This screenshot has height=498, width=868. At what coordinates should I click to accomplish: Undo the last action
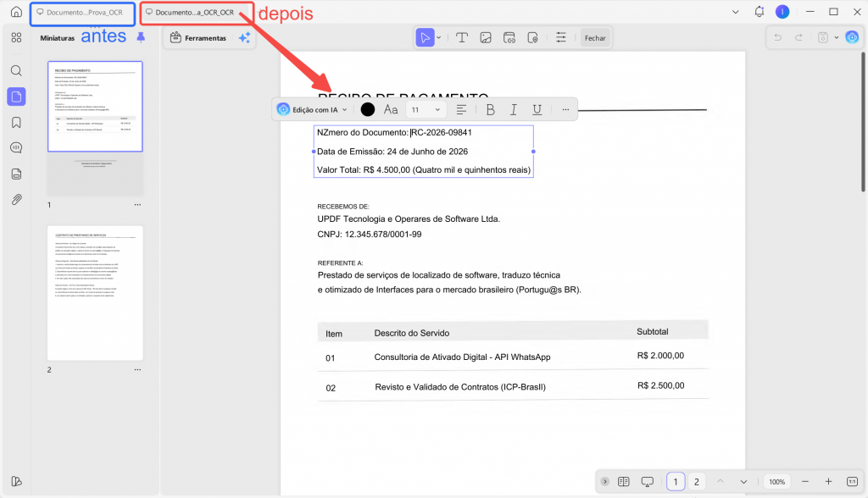click(x=778, y=37)
